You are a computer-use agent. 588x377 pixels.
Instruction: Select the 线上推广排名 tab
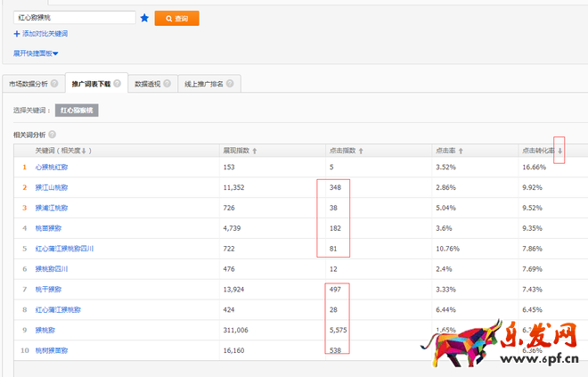point(204,84)
